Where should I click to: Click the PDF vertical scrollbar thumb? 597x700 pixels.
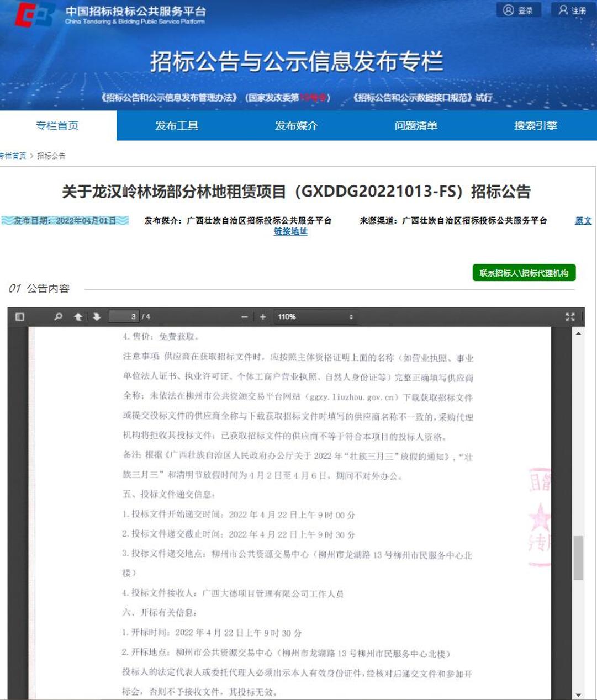pyautogui.click(x=578, y=558)
